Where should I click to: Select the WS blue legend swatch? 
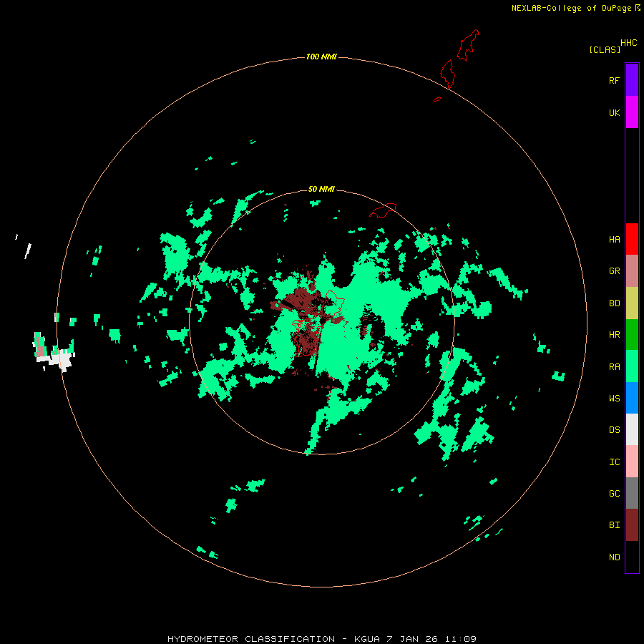(x=632, y=398)
